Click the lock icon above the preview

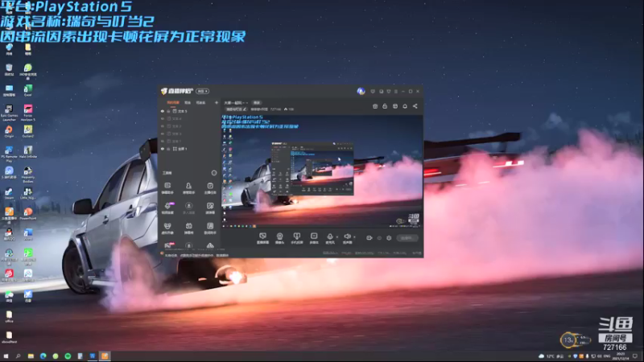[385, 106]
